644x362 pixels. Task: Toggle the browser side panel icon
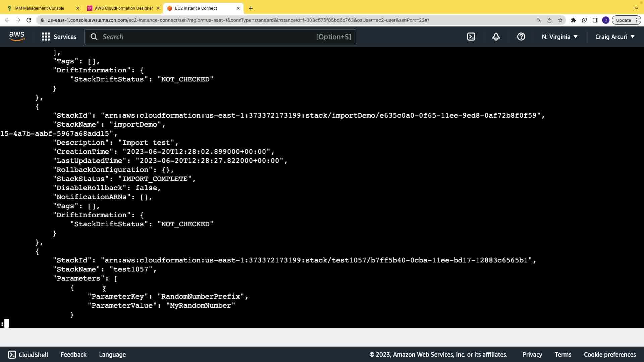coord(595,20)
